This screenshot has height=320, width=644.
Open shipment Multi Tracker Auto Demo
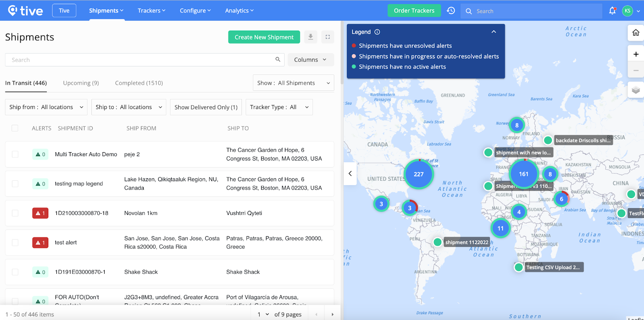point(86,154)
